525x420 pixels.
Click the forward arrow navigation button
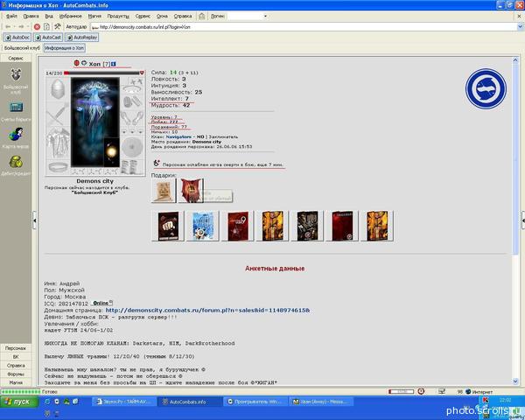pos(21,27)
